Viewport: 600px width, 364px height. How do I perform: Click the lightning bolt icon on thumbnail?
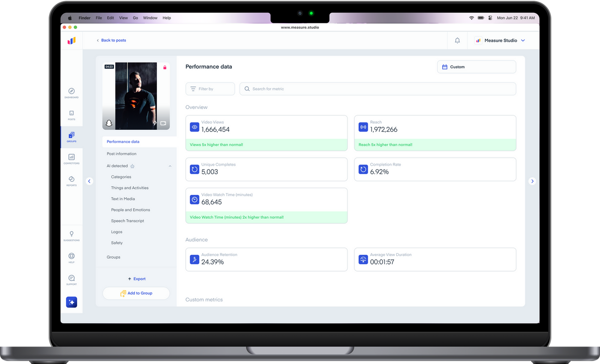tap(155, 123)
